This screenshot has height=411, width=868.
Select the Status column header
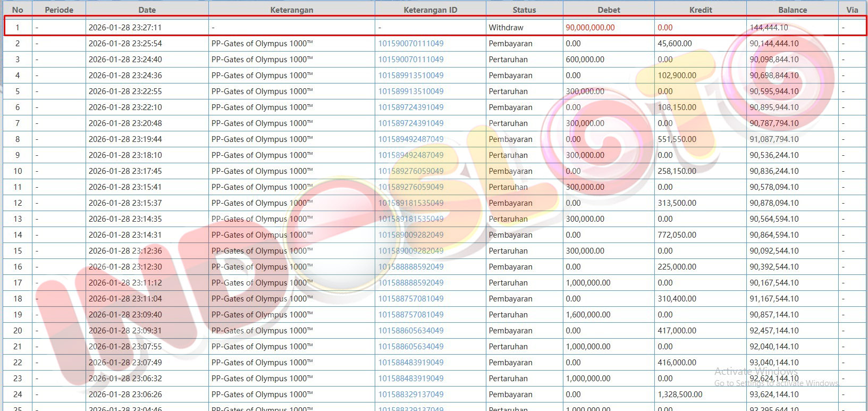pyautogui.click(x=524, y=10)
